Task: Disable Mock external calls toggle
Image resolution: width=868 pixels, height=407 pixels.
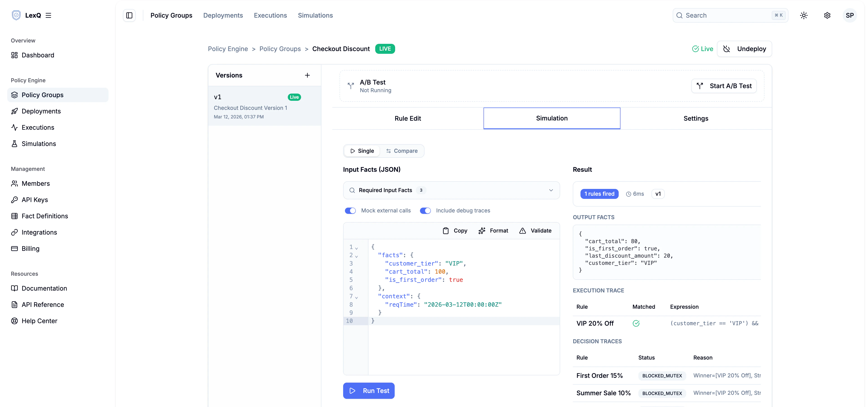Action: coord(350,211)
